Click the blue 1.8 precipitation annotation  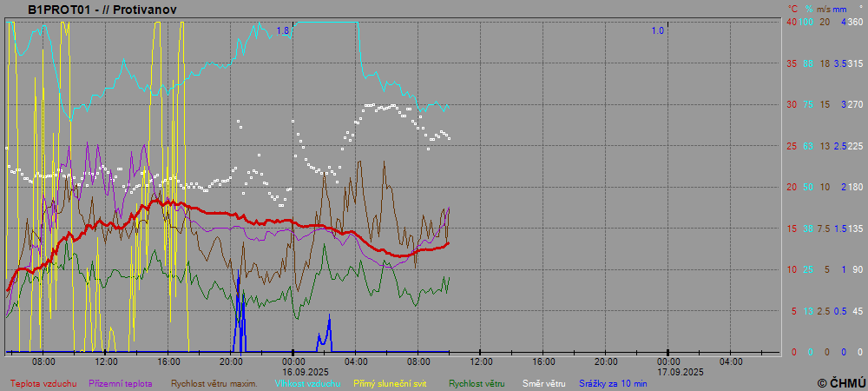click(x=283, y=31)
